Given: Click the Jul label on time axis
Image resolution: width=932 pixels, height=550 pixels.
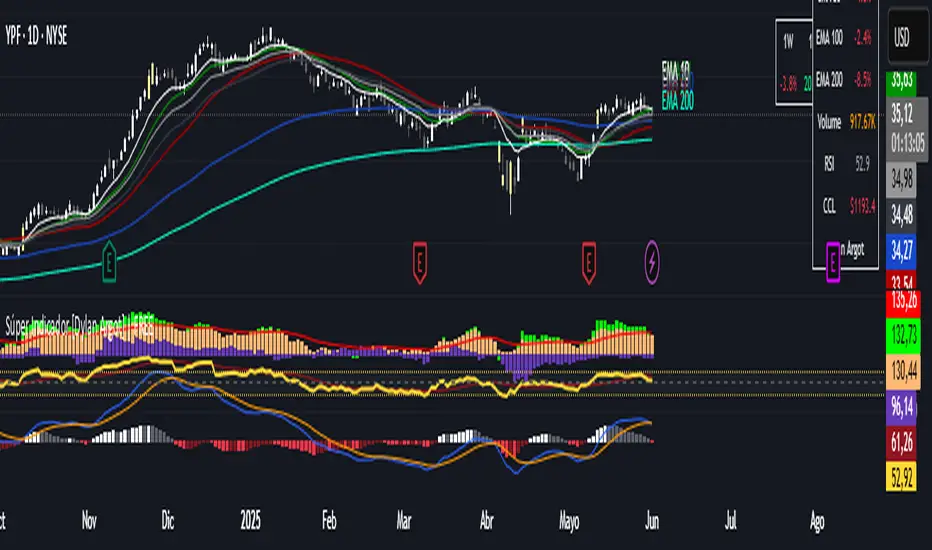Looking at the screenshot, I should pyautogui.click(x=731, y=521).
